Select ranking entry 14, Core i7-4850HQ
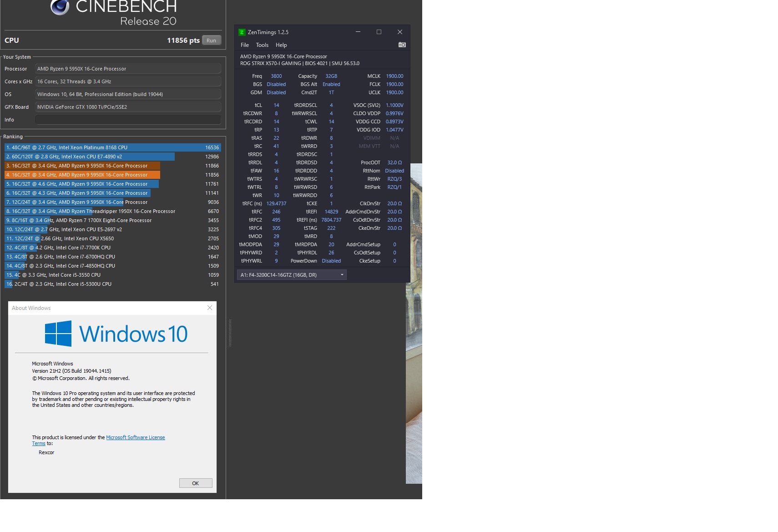This screenshot has height=532, width=778. (113, 266)
